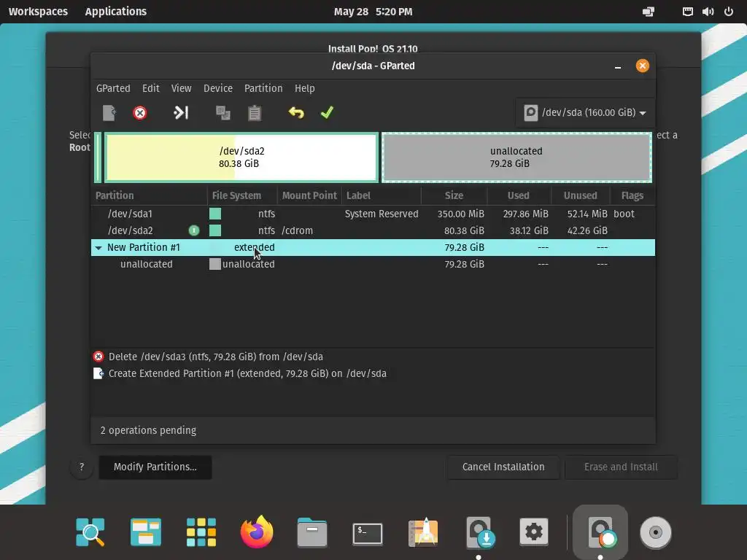Open the View menu

(181, 88)
